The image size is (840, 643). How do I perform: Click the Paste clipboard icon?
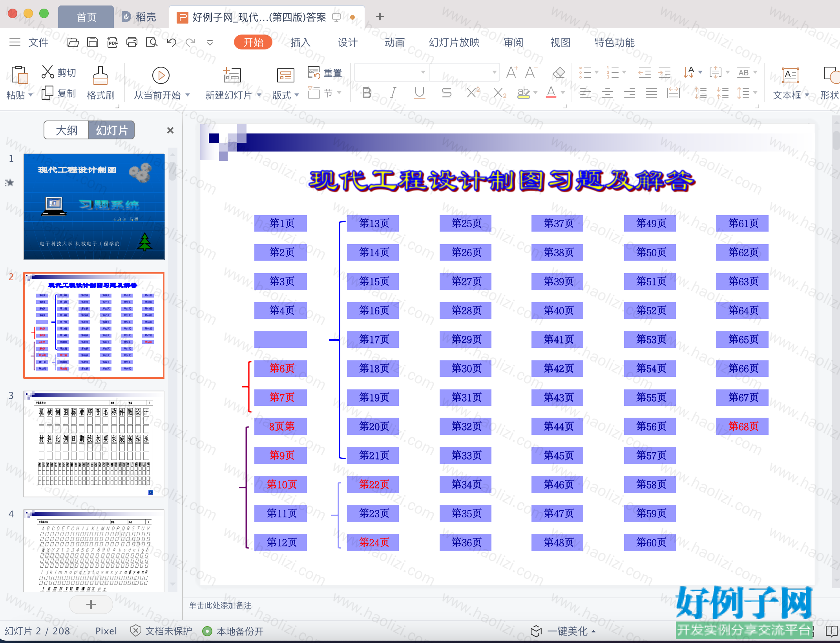tap(20, 75)
